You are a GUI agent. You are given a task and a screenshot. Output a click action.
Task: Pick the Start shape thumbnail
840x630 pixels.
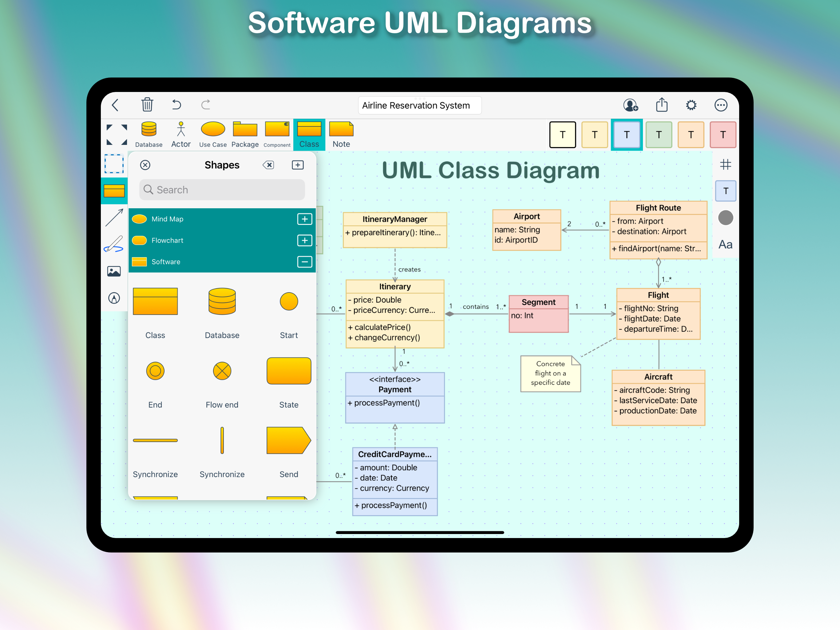pos(289,301)
